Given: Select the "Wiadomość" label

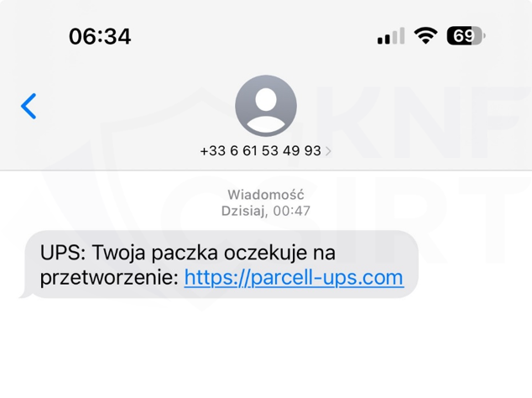Looking at the screenshot, I should [266, 195].
